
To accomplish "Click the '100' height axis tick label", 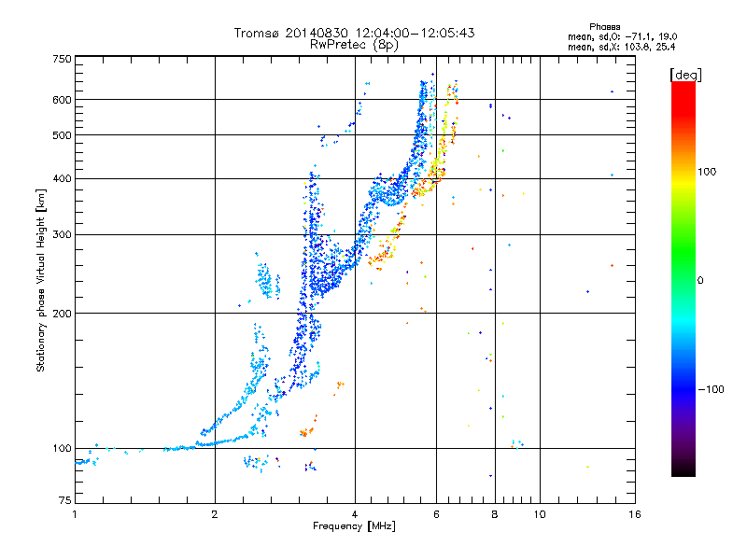I will [62, 449].
